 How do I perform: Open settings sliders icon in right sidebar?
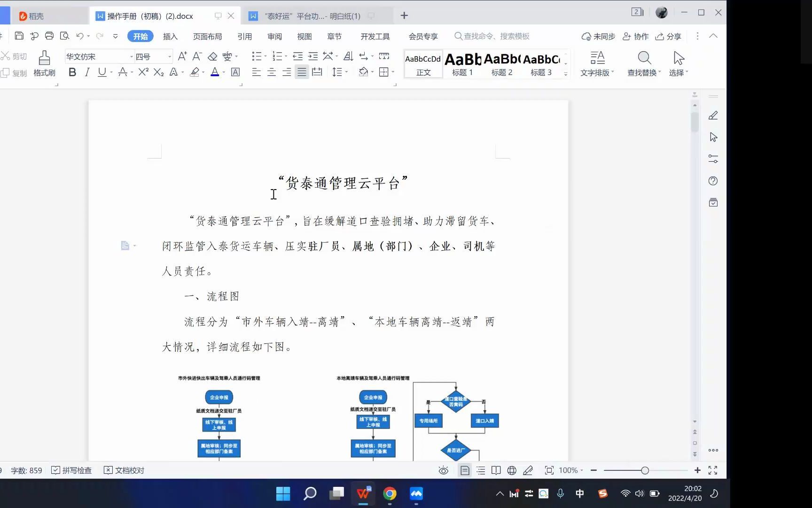click(713, 159)
